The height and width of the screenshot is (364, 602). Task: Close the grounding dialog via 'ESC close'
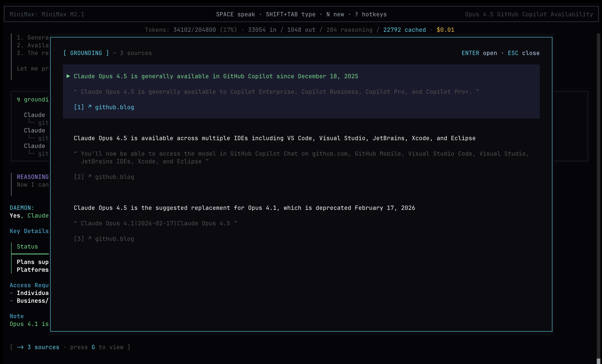point(524,53)
